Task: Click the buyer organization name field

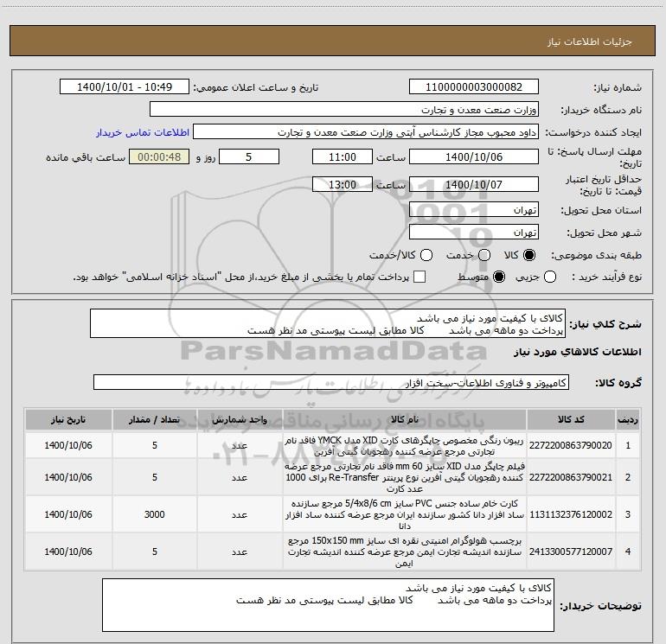Action: tap(344, 110)
